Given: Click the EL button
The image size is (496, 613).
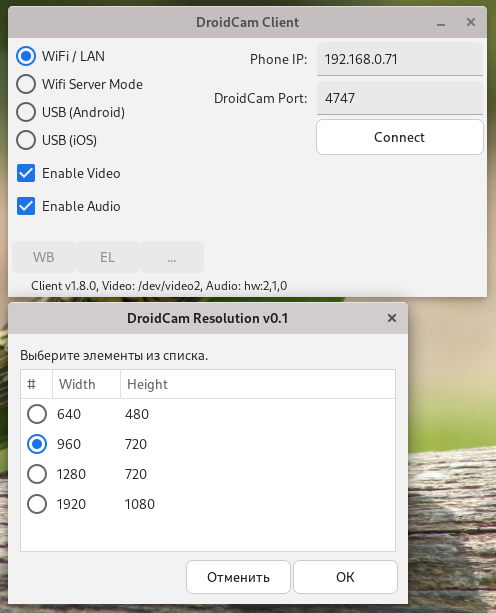Looking at the screenshot, I should tap(107, 257).
